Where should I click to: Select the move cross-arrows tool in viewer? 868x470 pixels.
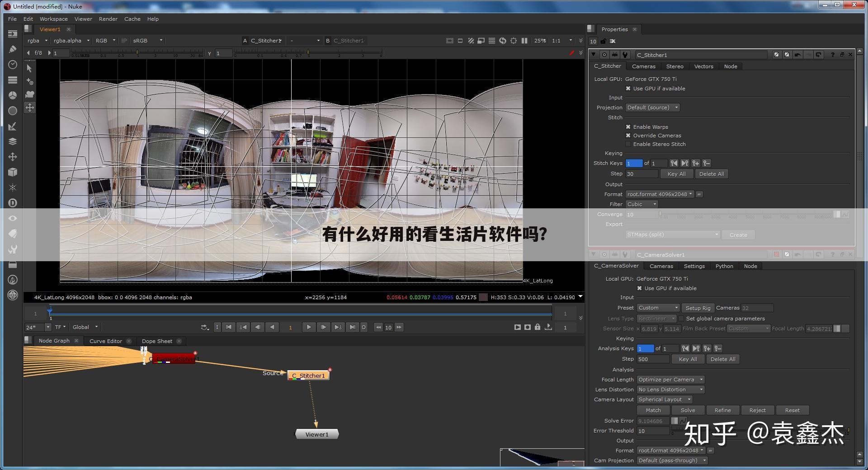29,108
